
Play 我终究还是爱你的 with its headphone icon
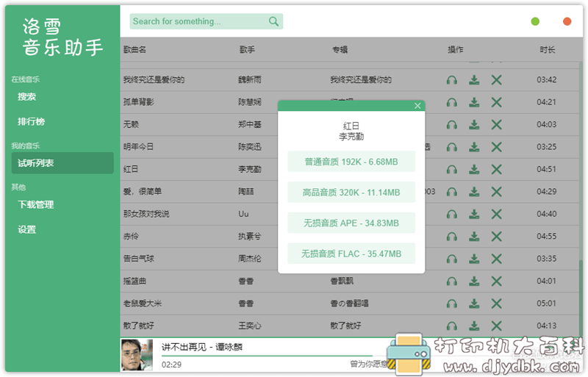point(452,80)
